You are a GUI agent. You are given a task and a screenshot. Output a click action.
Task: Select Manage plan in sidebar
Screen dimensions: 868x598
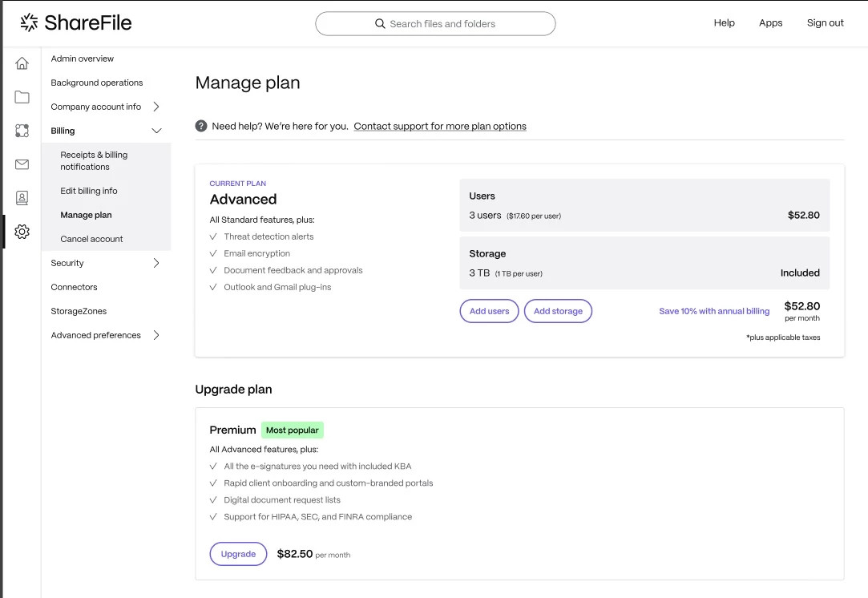click(x=86, y=215)
